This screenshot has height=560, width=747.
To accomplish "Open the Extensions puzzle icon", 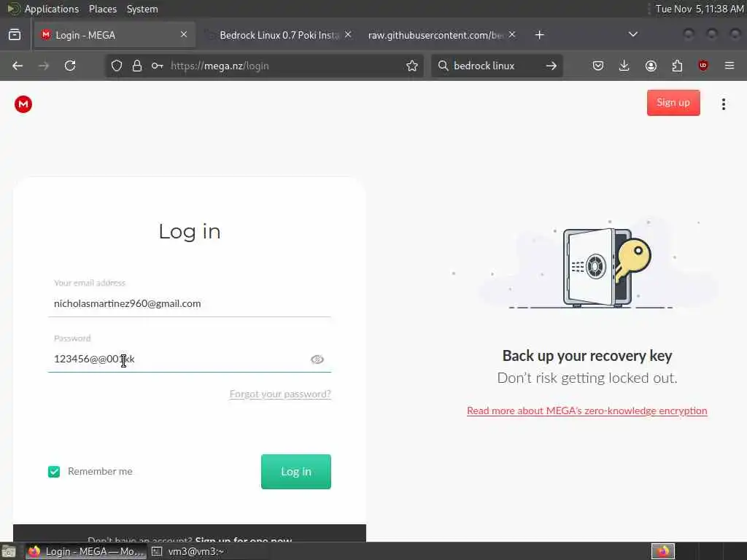I will click(x=677, y=66).
